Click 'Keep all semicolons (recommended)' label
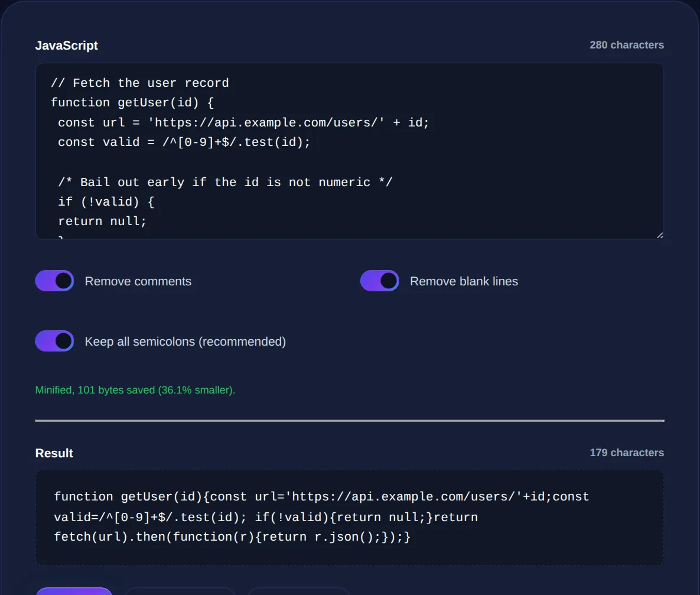Viewport: 700px width, 595px height. click(185, 342)
